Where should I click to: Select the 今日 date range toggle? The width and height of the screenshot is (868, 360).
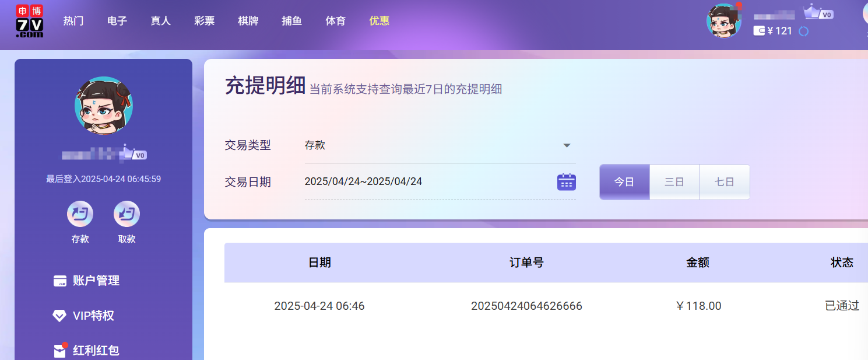[x=624, y=182]
